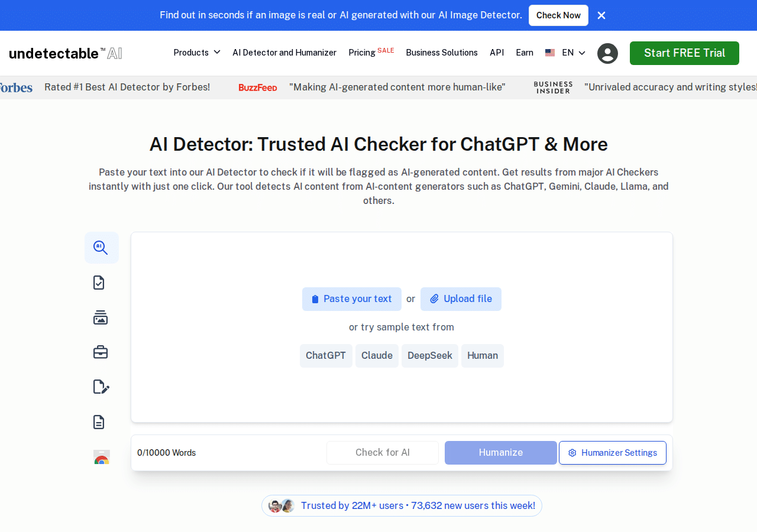Click the 'Rated #1 Best AI Detector by Forbes!' text
Image resolution: width=757 pixels, height=532 pixels.
(127, 87)
